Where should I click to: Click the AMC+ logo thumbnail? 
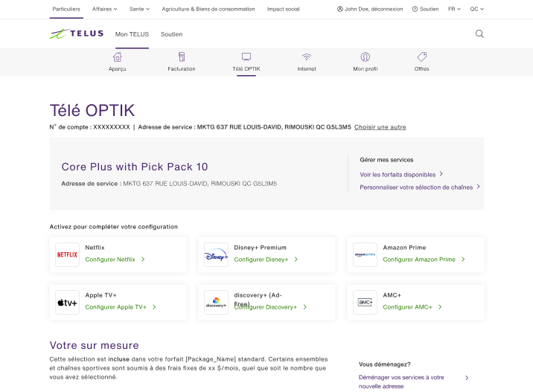(x=365, y=302)
